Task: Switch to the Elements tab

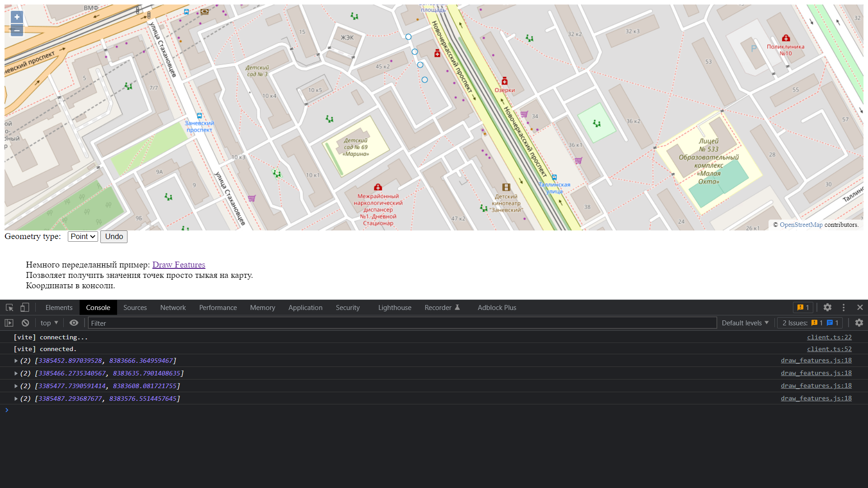Action: coord(59,307)
